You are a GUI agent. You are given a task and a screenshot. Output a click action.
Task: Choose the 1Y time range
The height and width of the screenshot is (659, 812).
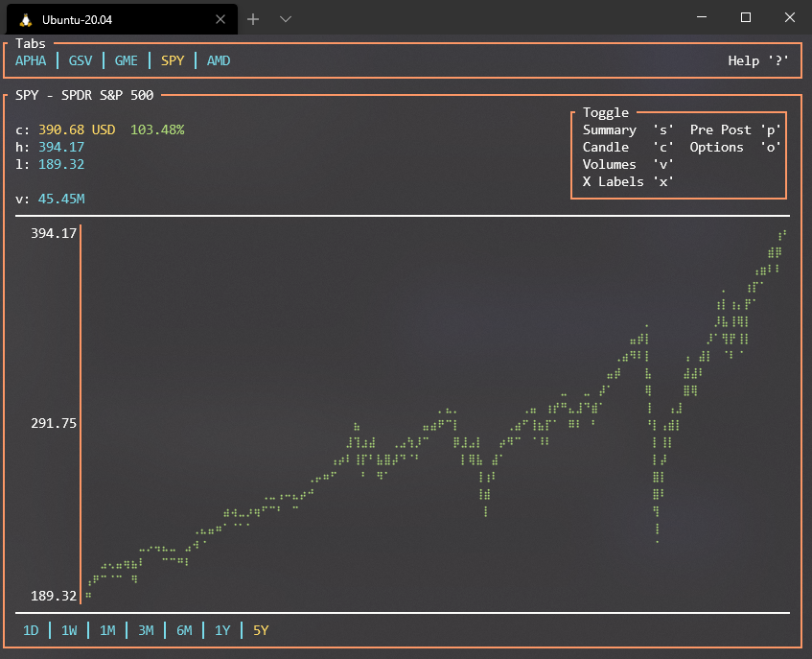(x=222, y=630)
